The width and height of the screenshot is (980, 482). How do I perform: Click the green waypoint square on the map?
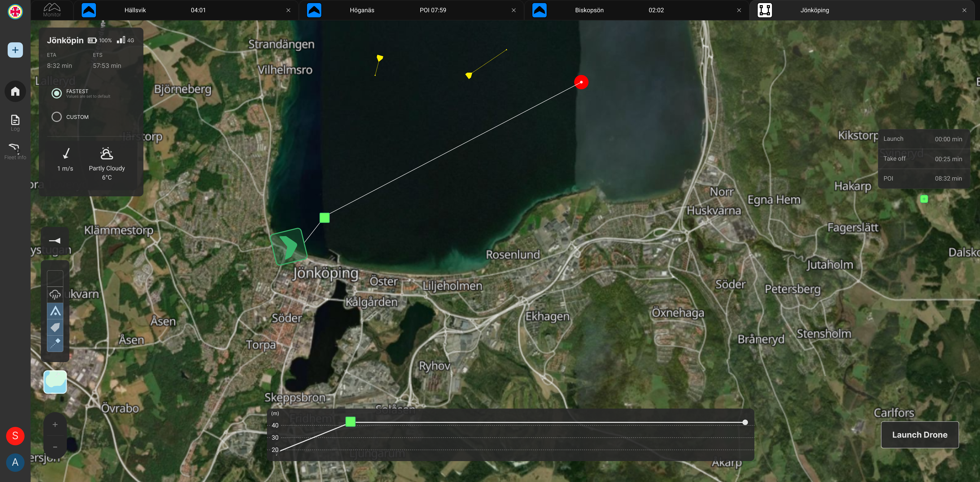(325, 218)
